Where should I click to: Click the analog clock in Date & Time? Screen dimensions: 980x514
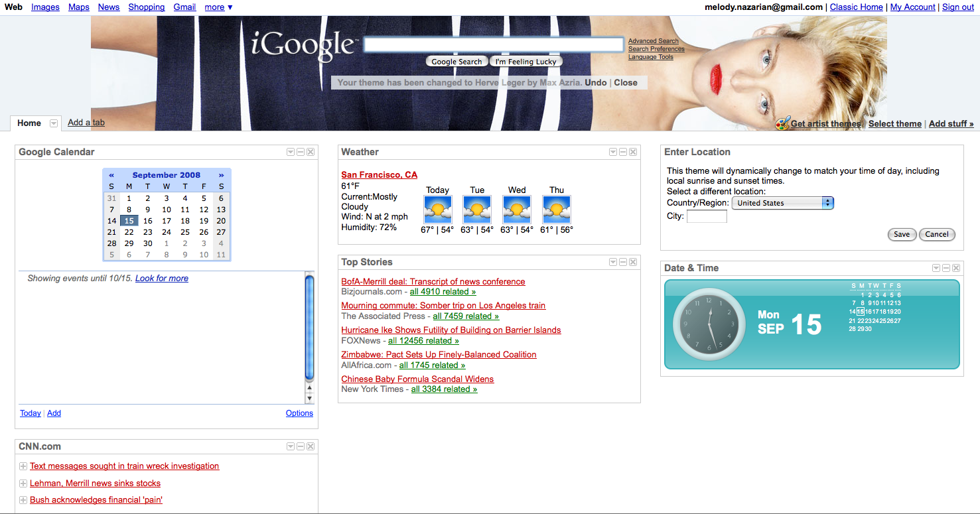click(x=709, y=324)
